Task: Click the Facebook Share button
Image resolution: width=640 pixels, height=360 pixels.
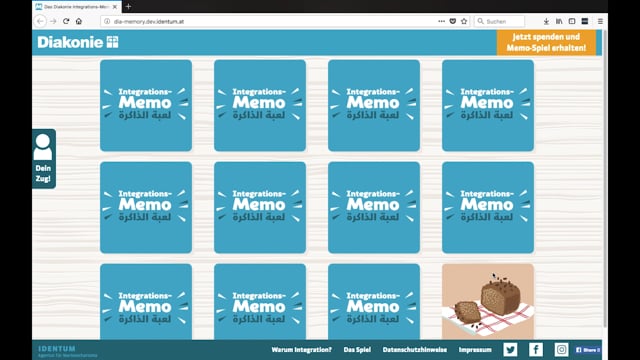Action: coord(588,350)
